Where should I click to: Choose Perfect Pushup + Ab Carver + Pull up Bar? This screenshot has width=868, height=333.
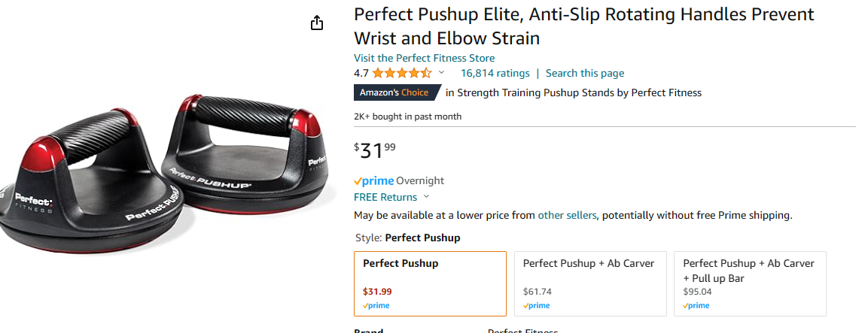click(750, 283)
